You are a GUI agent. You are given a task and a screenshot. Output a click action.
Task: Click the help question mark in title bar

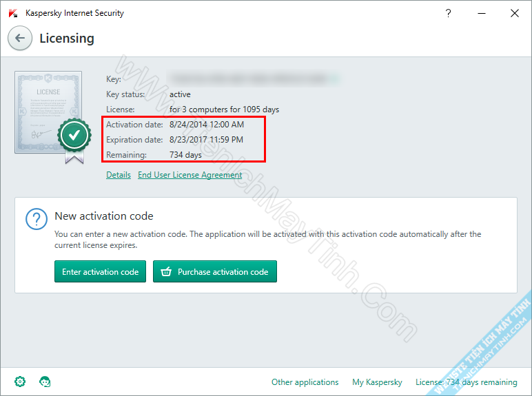point(448,13)
